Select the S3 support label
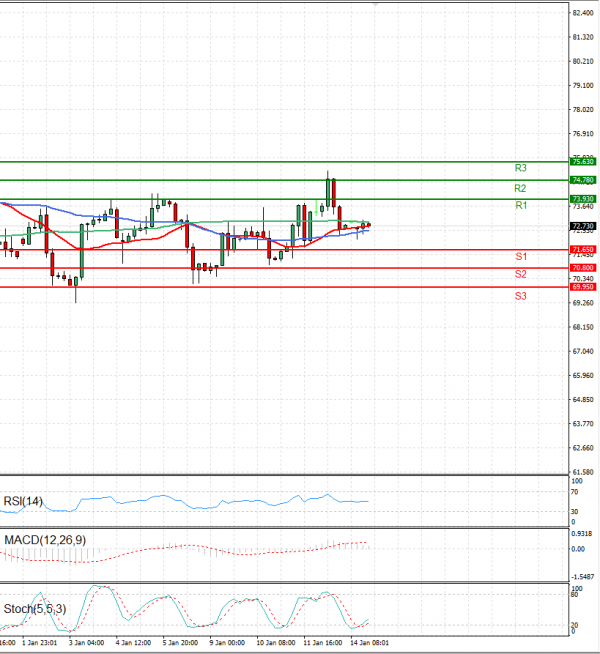The width and height of the screenshot is (600, 654). coord(520,296)
